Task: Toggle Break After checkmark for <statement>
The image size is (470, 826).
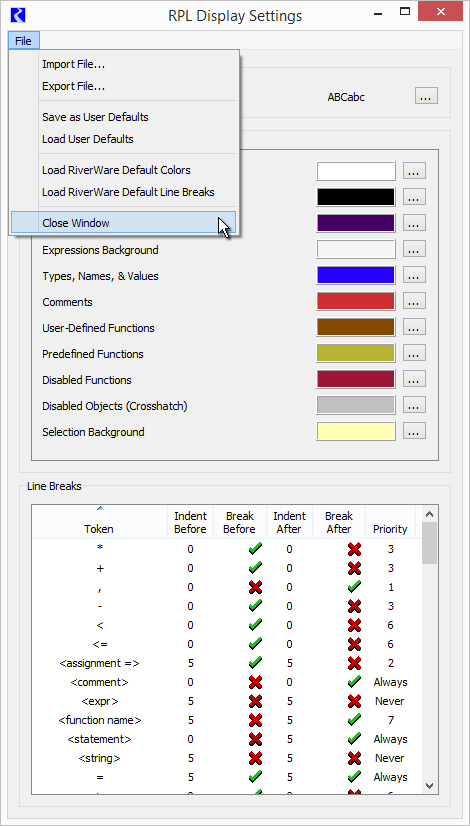Action: 355,739
